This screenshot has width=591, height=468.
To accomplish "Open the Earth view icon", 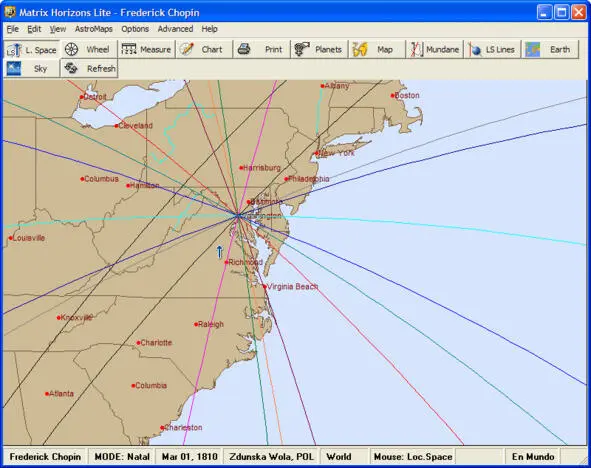I will (x=533, y=49).
